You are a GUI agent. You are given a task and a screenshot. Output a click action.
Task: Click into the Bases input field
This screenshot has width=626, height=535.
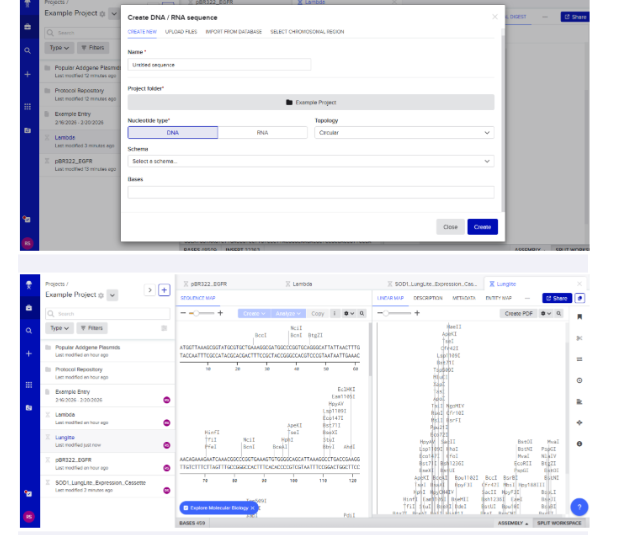coord(310,192)
